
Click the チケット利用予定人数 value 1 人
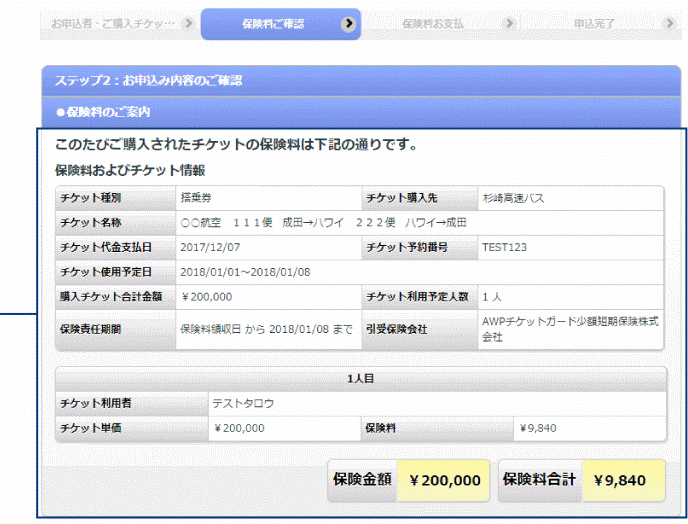point(492,297)
